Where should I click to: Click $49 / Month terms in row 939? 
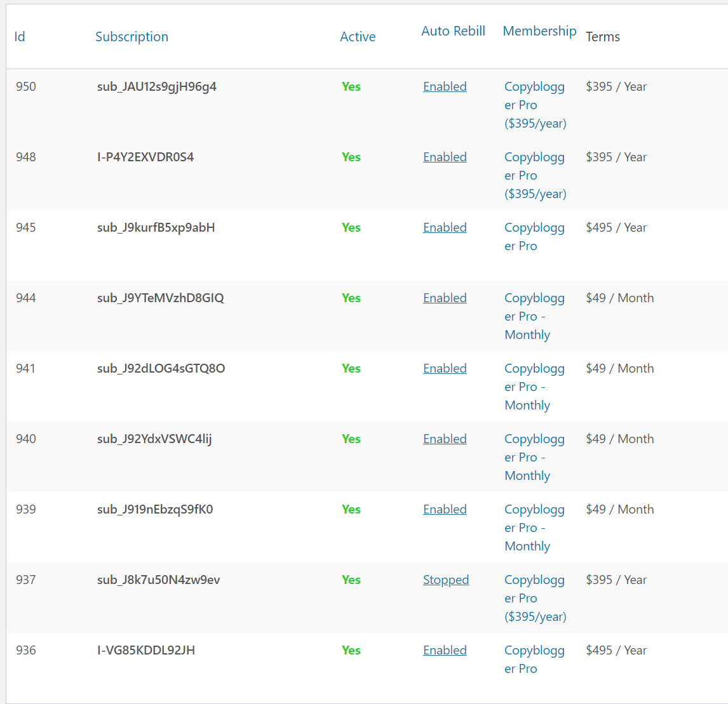(x=620, y=510)
